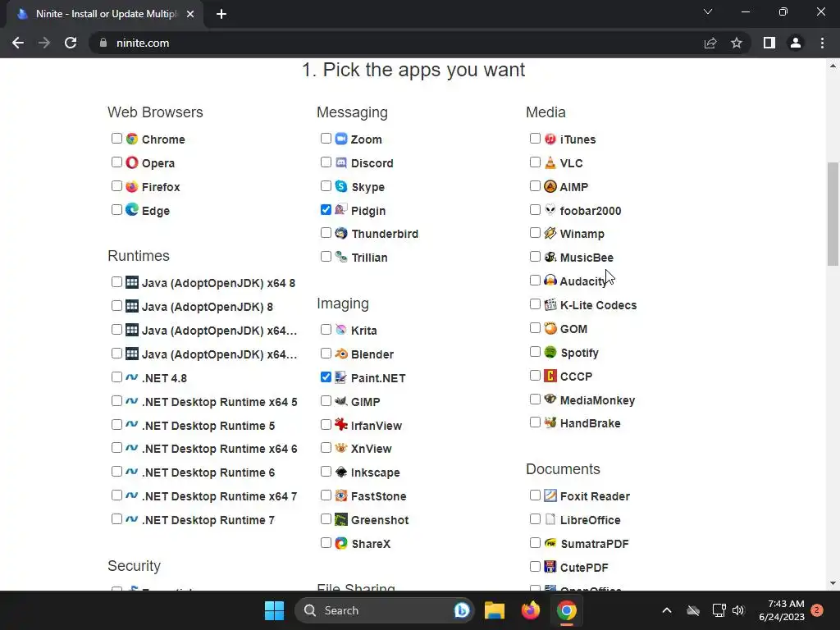Click the ShareX icon
This screenshot has width=840, height=630.
341,543
